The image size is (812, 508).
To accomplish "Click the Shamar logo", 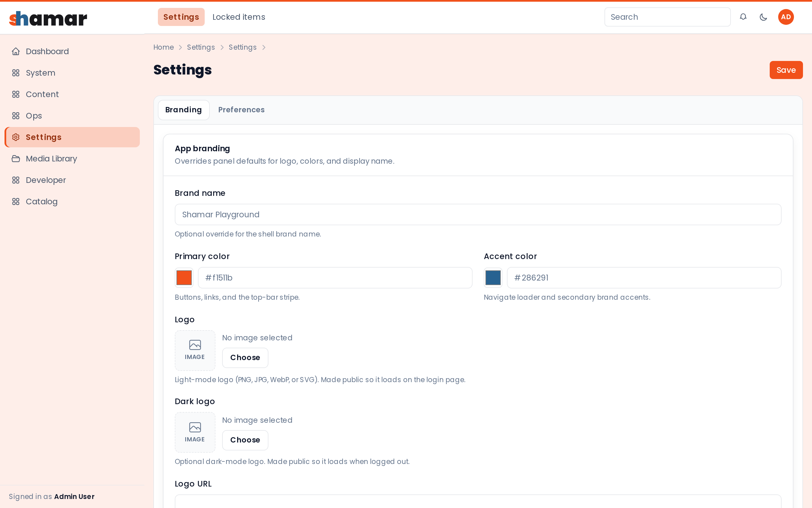I will pos(48,18).
